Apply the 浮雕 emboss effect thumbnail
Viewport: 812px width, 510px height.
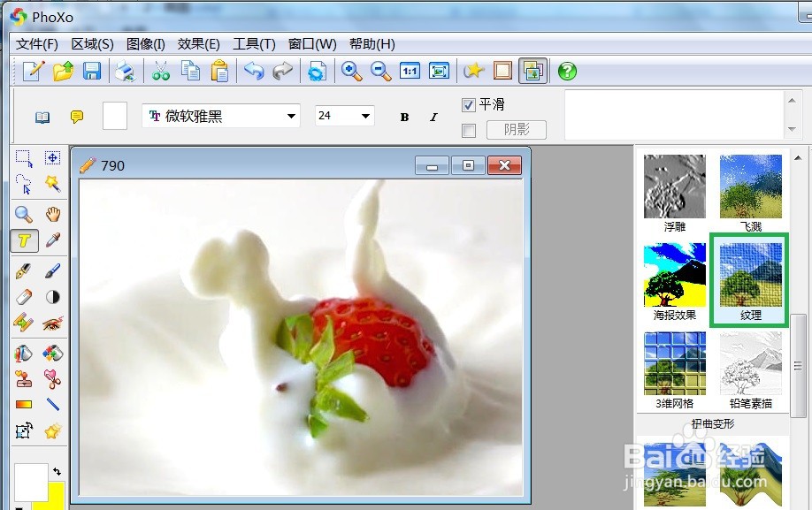[x=674, y=186]
